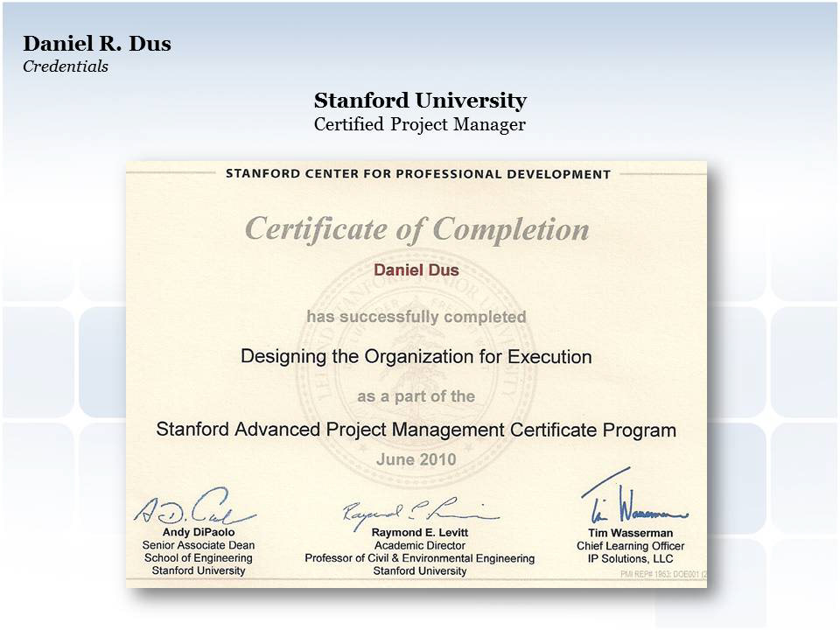Viewport: 840px width, 630px height.
Task: Click "Stanford Center for Professional Development" certificate header
Action: [418, 174]
